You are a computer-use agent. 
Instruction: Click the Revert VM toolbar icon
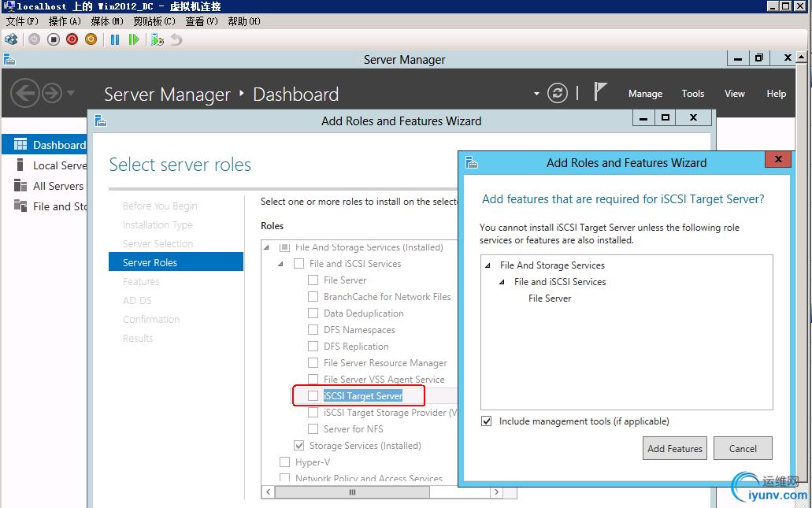(176, 39)
